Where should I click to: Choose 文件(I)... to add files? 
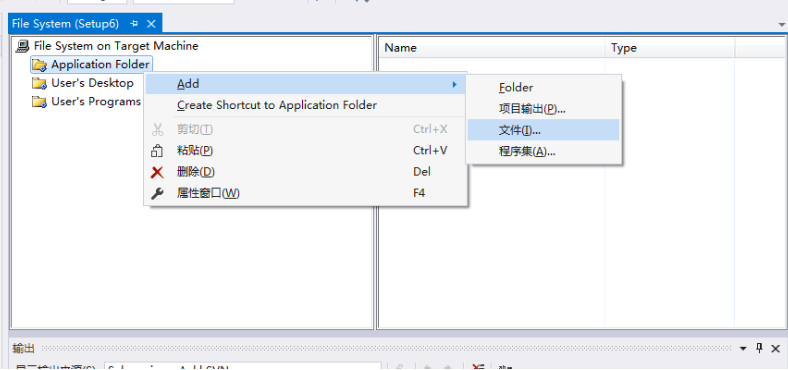point(544,130)
